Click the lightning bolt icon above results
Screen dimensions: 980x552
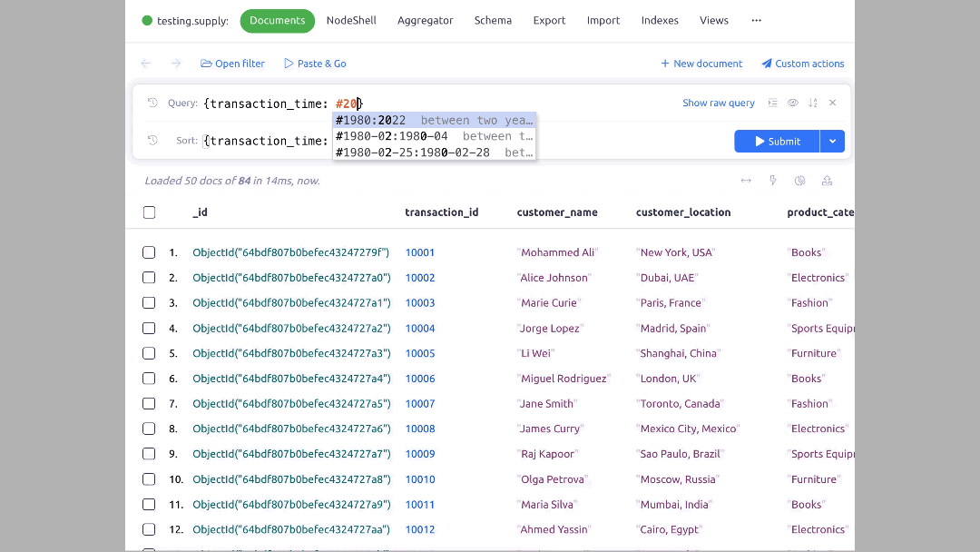pos(773,181)
